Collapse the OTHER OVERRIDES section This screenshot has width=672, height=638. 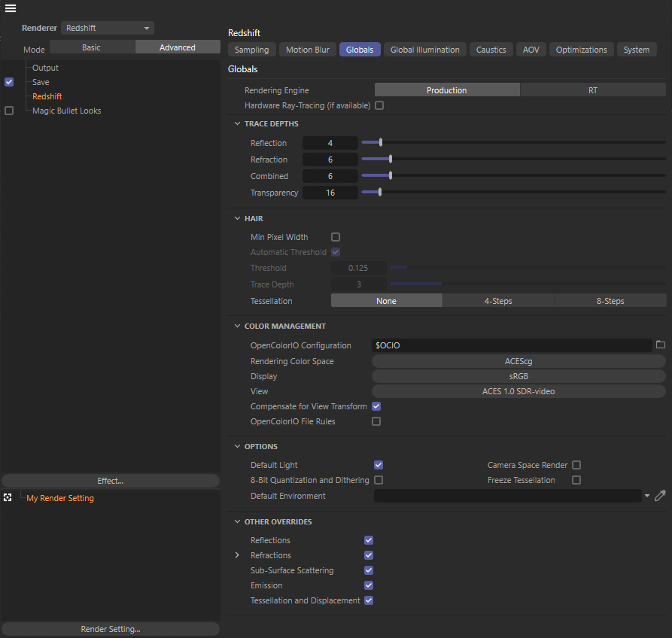coord(238,521)
